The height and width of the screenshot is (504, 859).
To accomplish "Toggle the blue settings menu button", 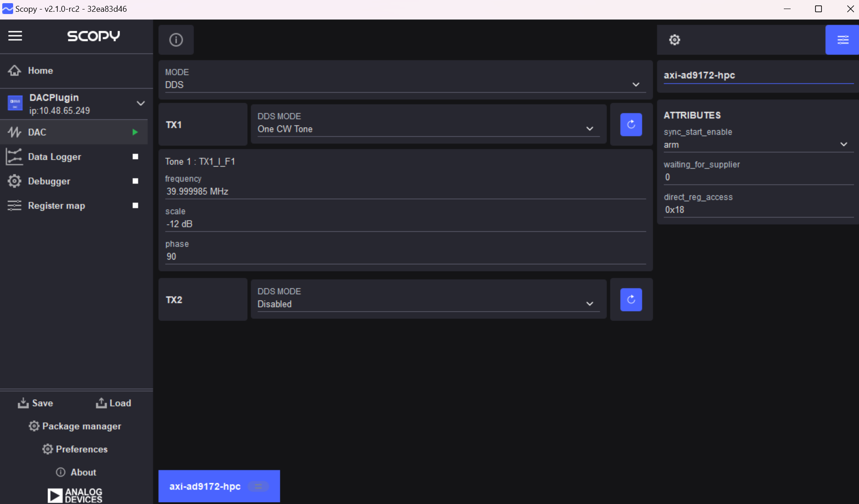I will [x=842, y=40].
